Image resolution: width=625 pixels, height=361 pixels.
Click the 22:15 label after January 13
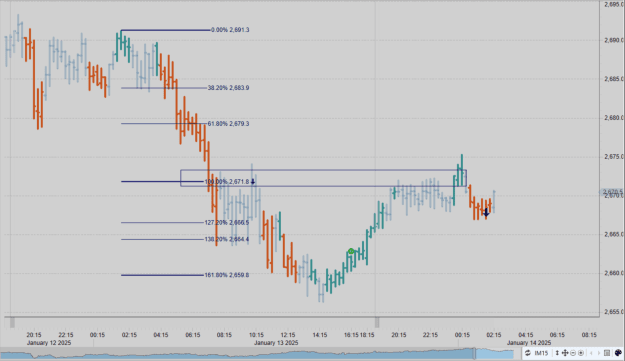[x=430, y=335]
